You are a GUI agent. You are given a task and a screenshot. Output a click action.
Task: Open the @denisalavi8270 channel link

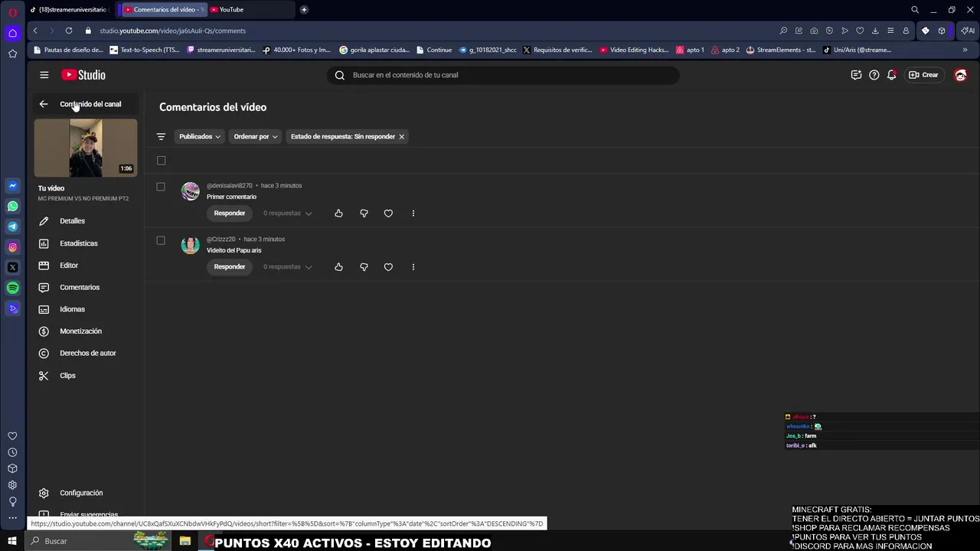point(230,186)
